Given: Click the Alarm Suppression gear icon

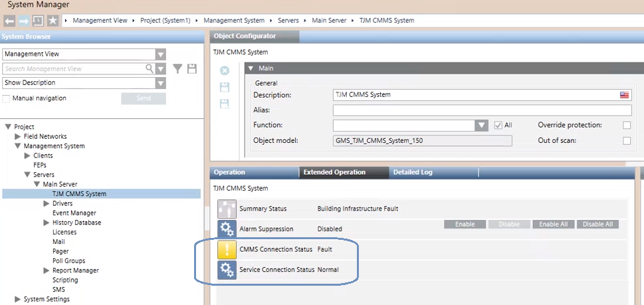Looking at the screenshot, I should click(x=227, y=229).
